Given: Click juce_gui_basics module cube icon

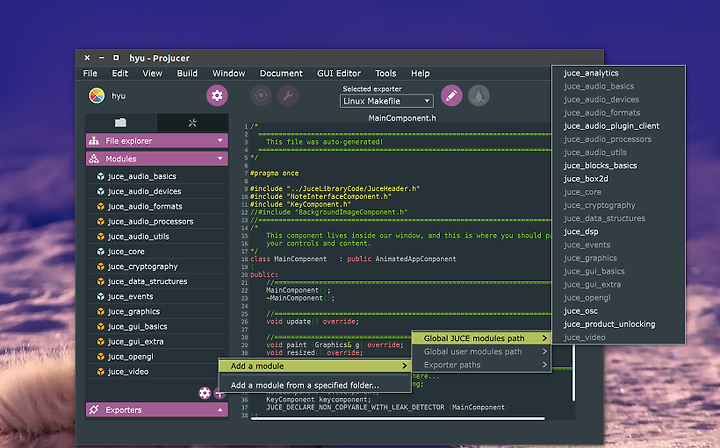Looking at the screenshot, I should pos(101,327).
